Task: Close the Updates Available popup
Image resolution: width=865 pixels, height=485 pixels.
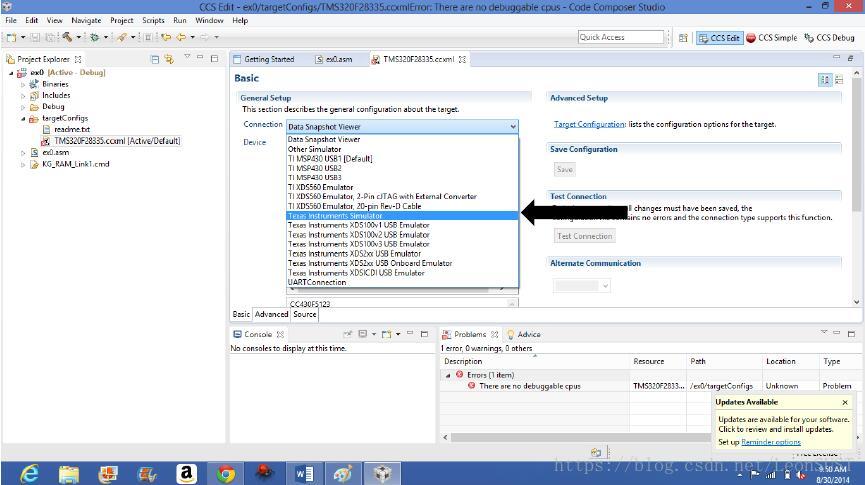Action: tap(845, 402)
